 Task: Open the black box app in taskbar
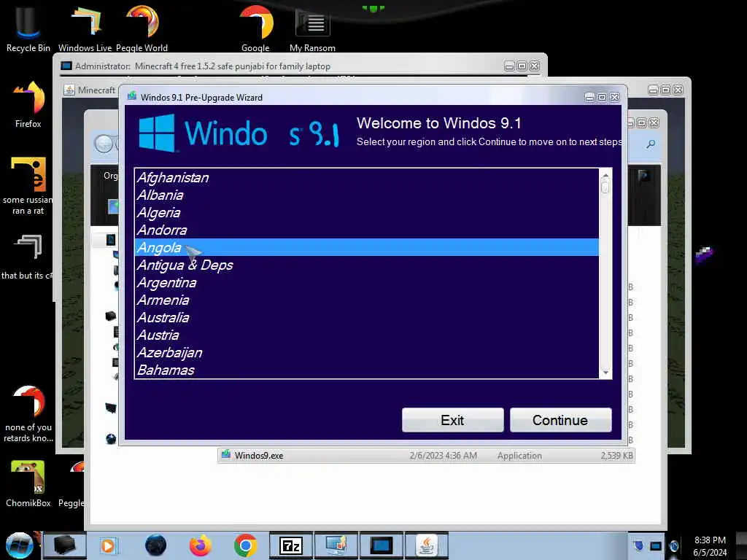coord(65,545)
